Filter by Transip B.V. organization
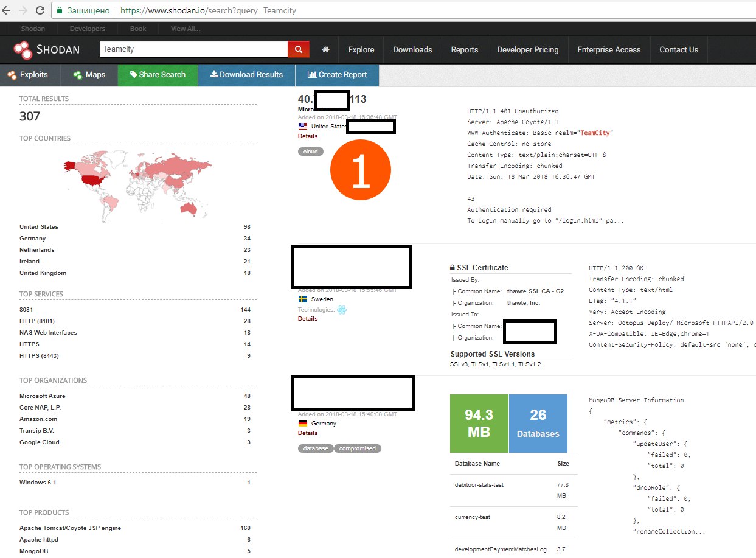Screen dimensions: 756x558 [36, 431]
